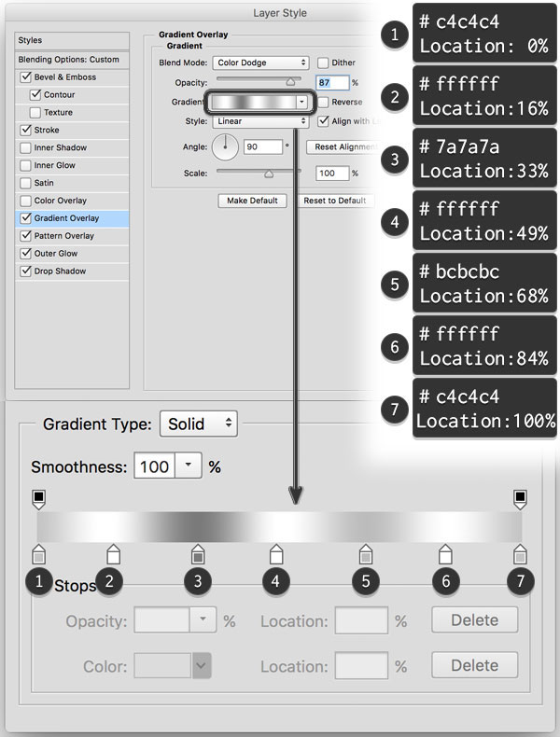
Task: Enable the Dither checkbox
Action: click(x=323, y=63)
